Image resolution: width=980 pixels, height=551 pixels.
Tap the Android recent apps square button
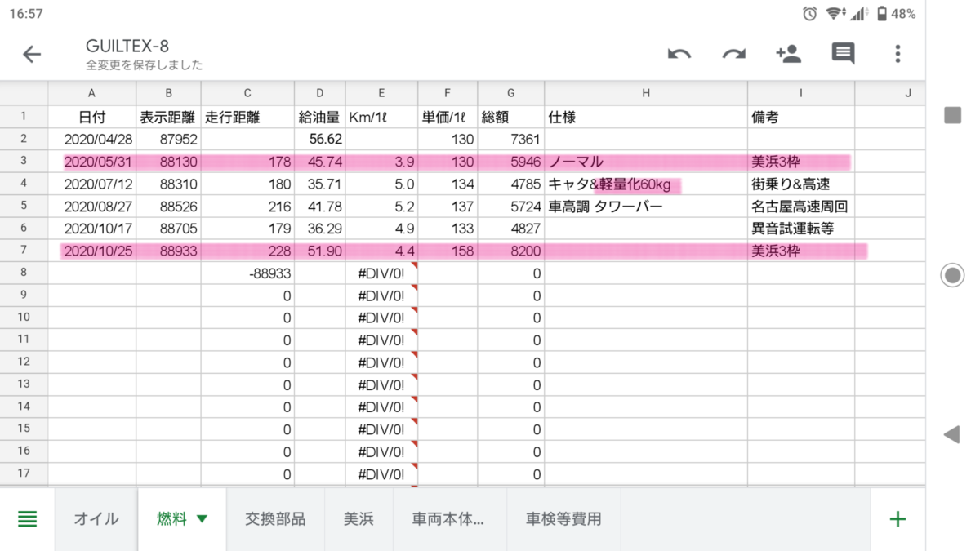tap(952, 115)
